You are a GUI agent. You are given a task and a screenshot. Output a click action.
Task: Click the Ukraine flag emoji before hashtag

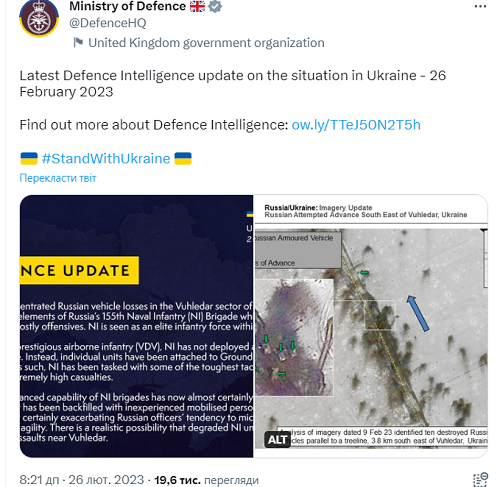(x=29, y=158)
